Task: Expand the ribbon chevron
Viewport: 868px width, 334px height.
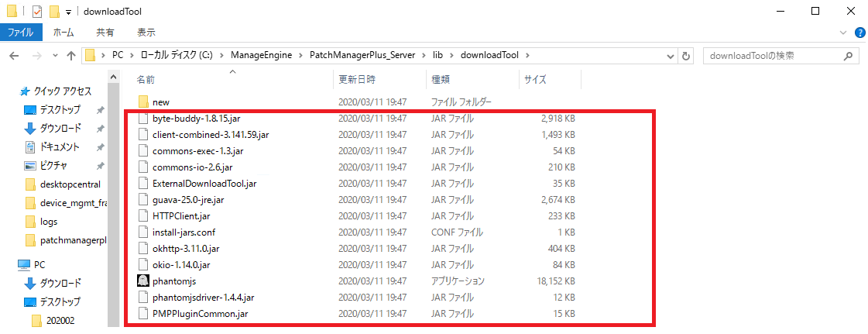Action: [x=843, y=32]
